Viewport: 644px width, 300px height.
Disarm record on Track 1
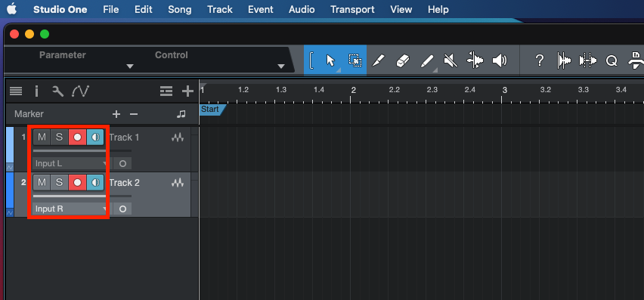[77, 138]
